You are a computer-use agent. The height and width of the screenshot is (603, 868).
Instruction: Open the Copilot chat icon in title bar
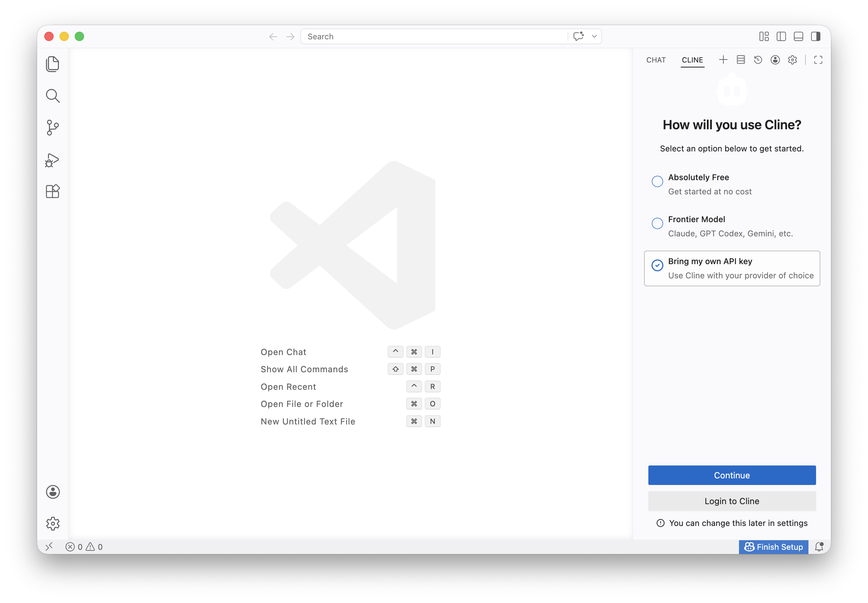579,36
